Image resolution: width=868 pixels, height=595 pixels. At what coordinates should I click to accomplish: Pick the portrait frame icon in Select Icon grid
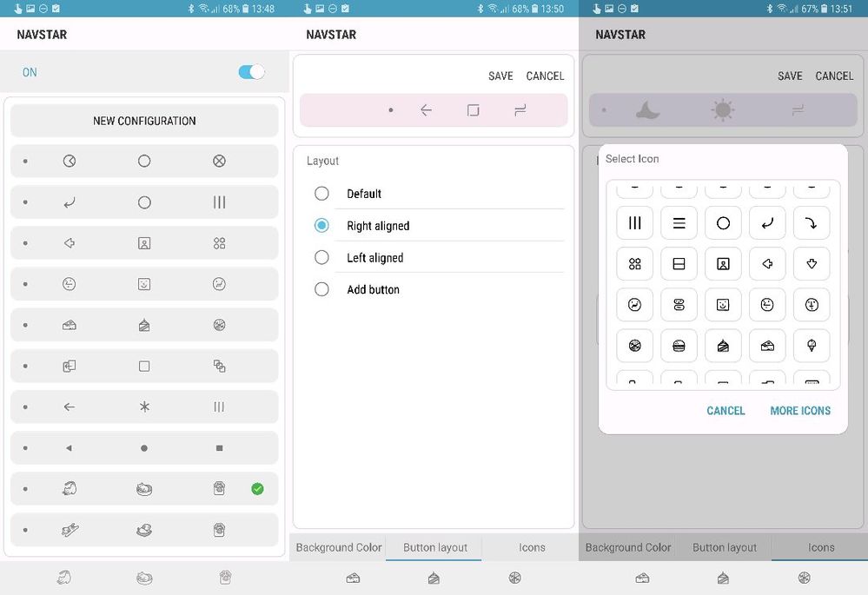(x=723, y=264)
